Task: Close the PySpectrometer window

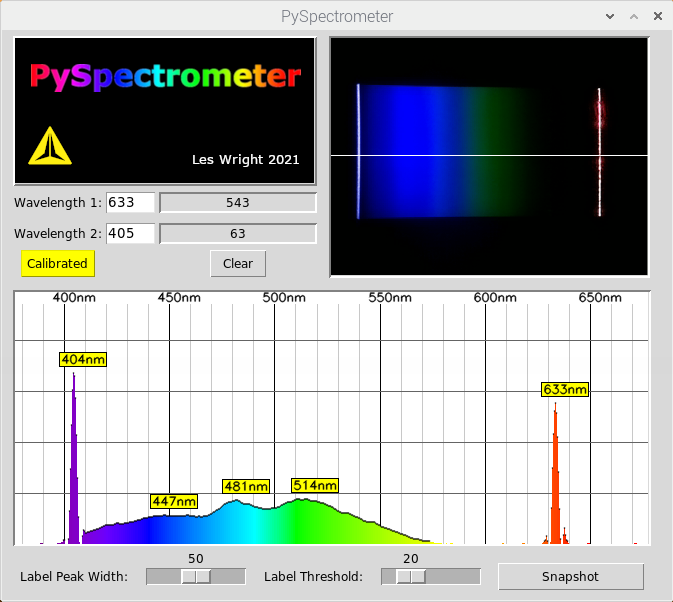Action: click(658, 16)
